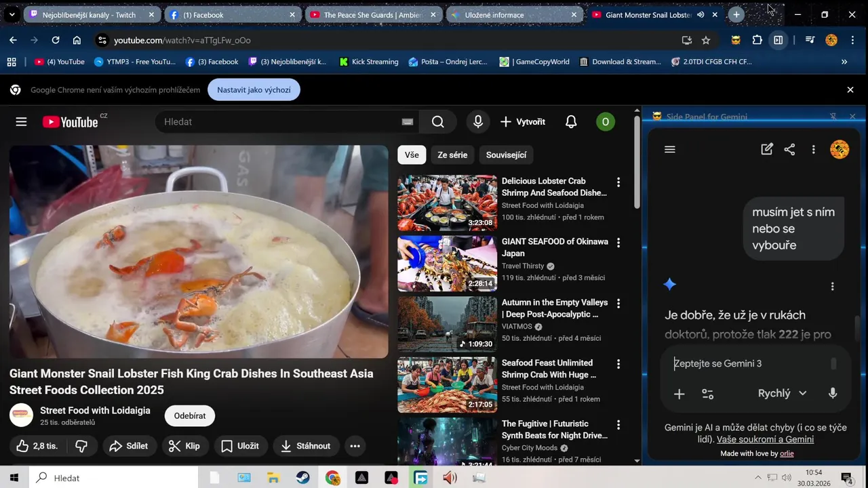Open the YouTube notifications bell
This screenshot has height=488, width=868.
point(571,122)
